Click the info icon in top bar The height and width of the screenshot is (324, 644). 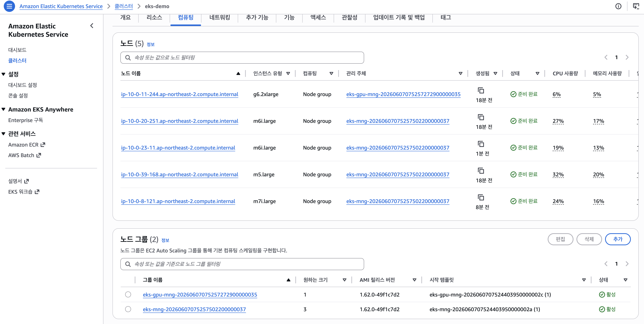618,6
